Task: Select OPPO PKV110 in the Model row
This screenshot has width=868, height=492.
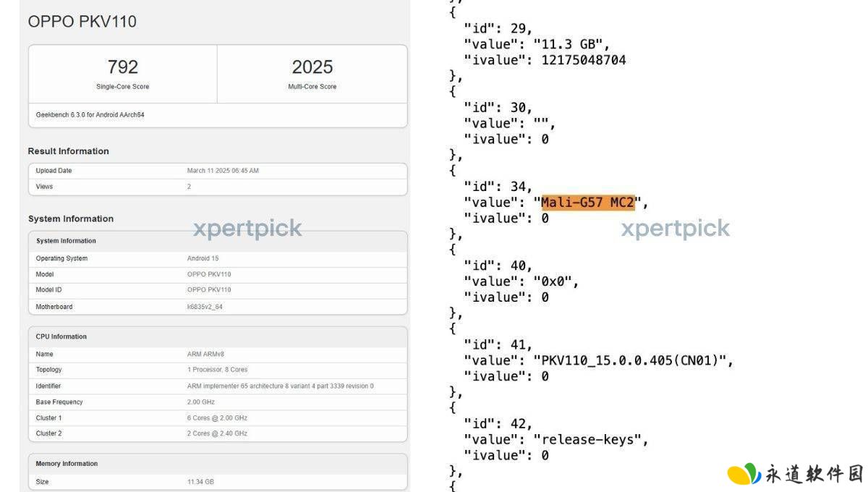Action: tap(209, 274)
